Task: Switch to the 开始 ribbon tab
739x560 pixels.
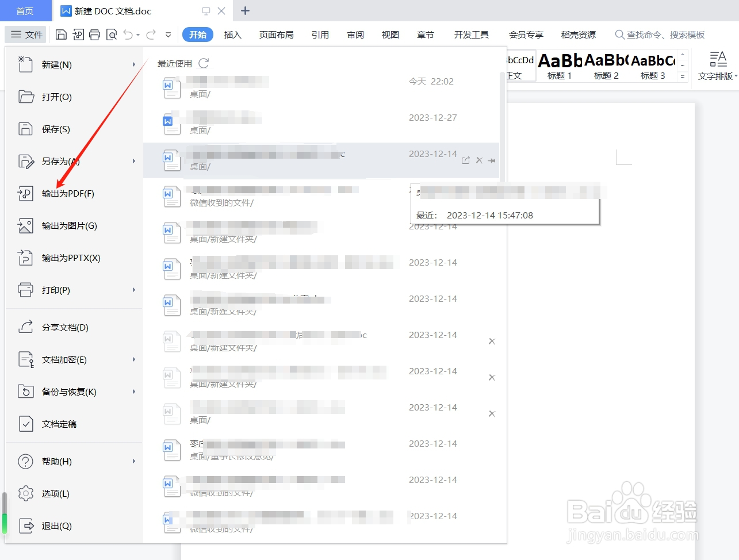Action: (x=198, y=34)
